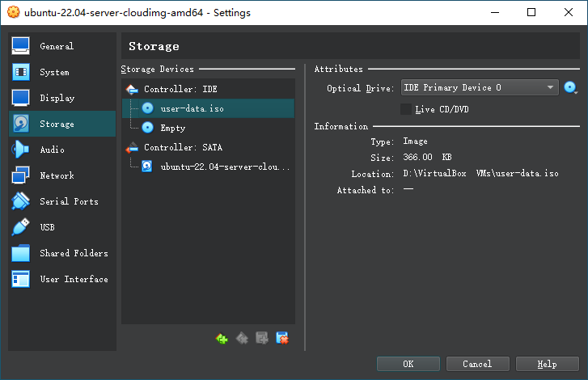Click the Display monitor icon

(21, 98)
